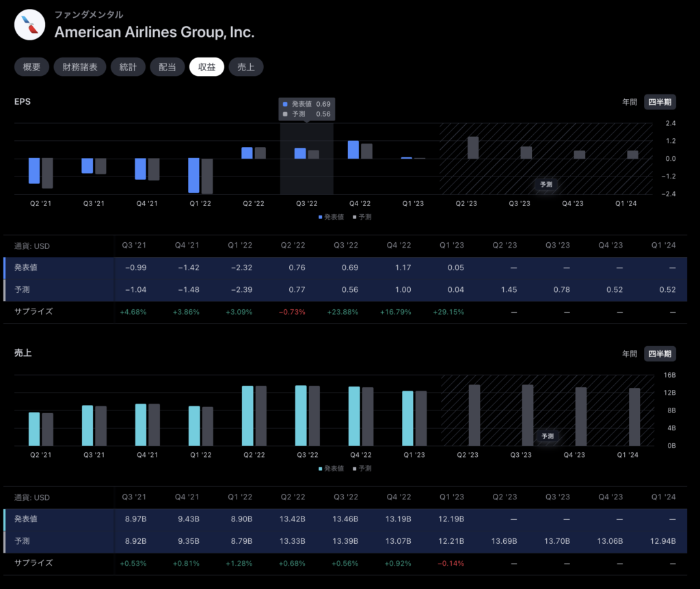The image size is (700, 589).
Task: Click Q1 '24 column header in EPS table
Action: 663,246
